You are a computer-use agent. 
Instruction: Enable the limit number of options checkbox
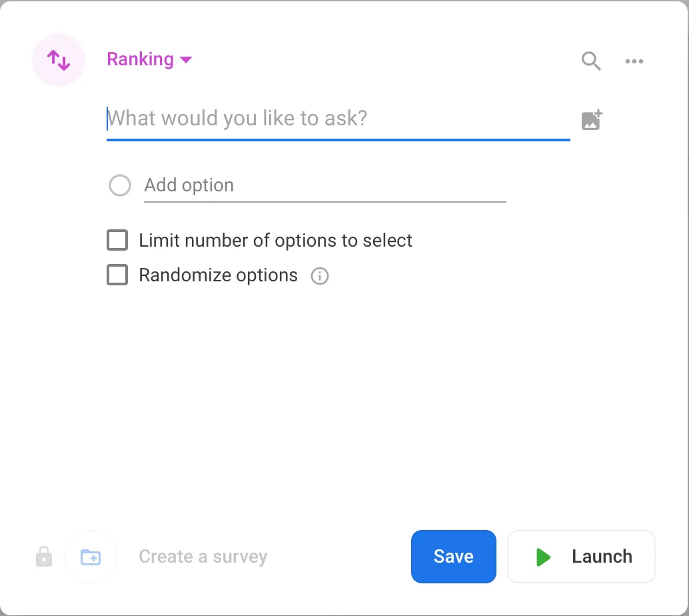(117, 240)
